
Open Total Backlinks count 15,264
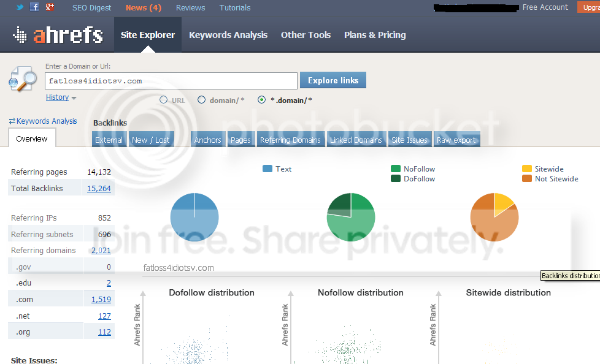click(99, 189)
